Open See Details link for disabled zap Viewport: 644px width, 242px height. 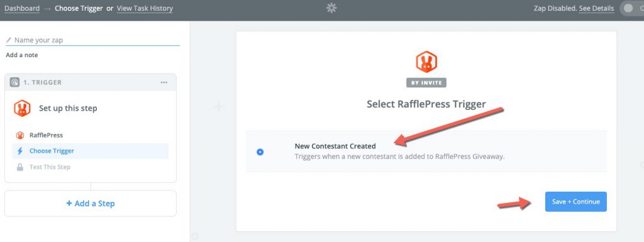pyautogui.click(x=596, y=8)
